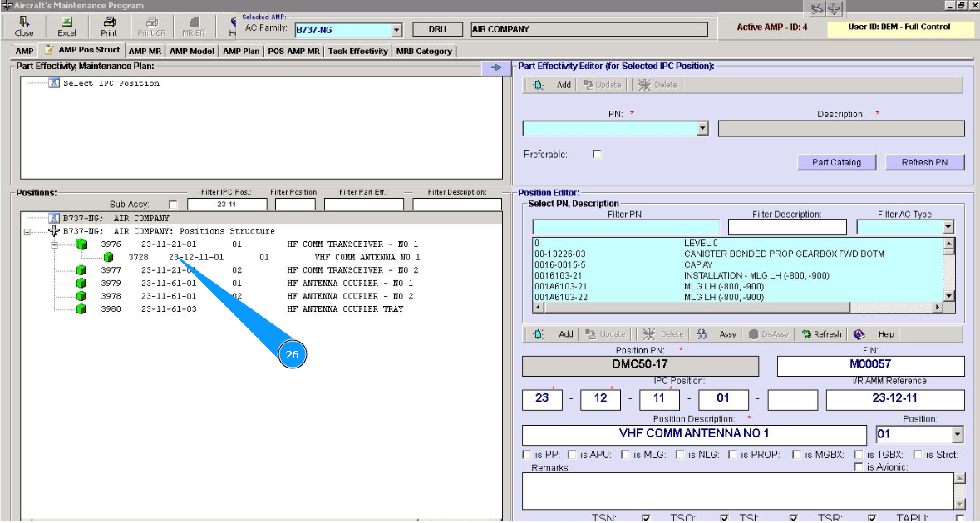Collapse the 3976 HF Comm Transceiver node
This screenshot has height=523, width=980.
point(55,244)
